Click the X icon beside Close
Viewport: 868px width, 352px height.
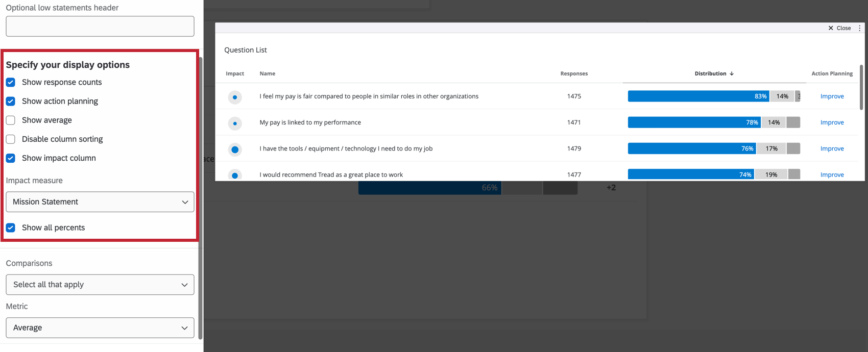[x=831, y=28]
